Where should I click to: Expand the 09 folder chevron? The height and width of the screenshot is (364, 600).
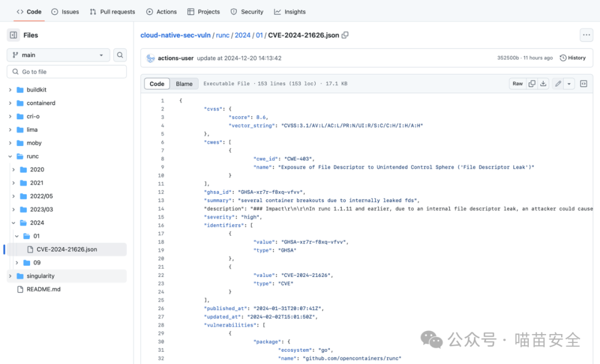click(17, 262)
